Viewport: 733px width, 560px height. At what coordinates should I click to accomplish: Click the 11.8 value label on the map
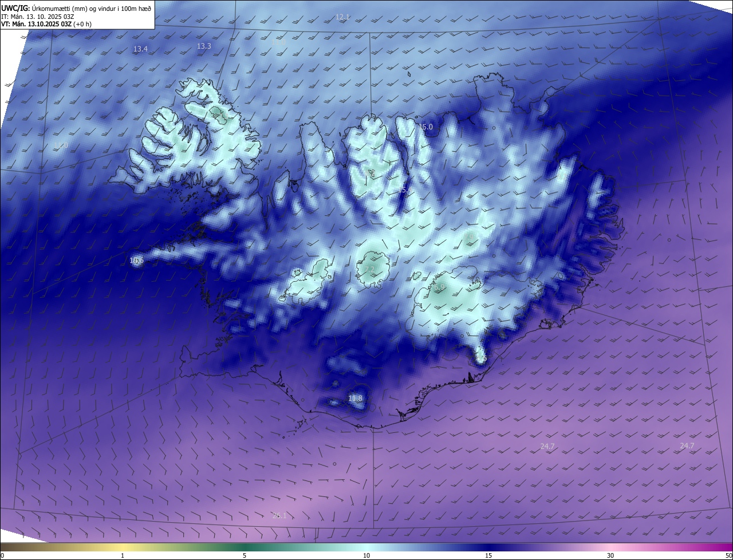355,398
